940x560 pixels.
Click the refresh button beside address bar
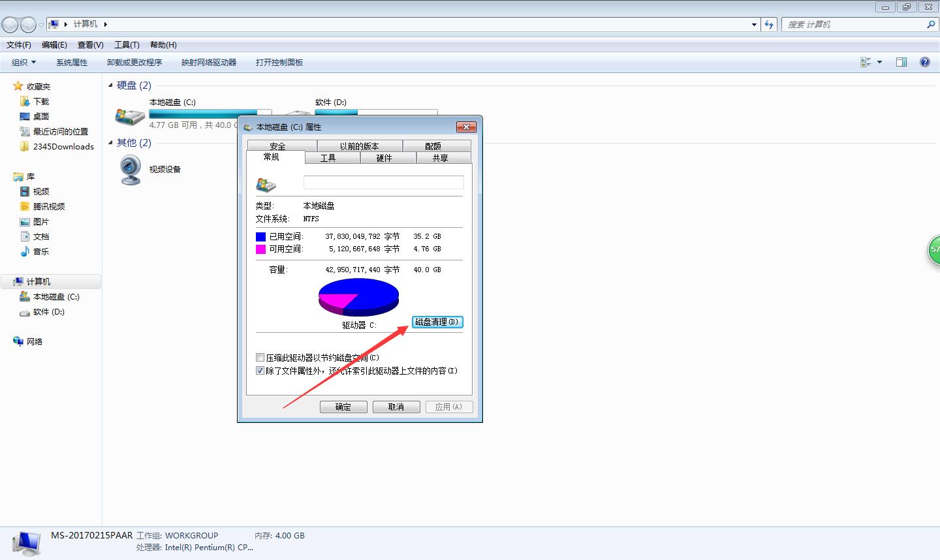coord(770,24)
